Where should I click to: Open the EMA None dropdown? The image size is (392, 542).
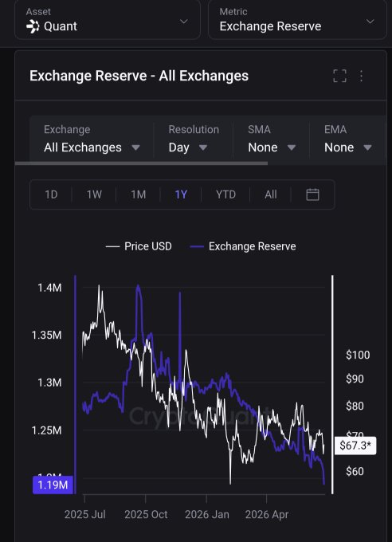pos(347,139)
